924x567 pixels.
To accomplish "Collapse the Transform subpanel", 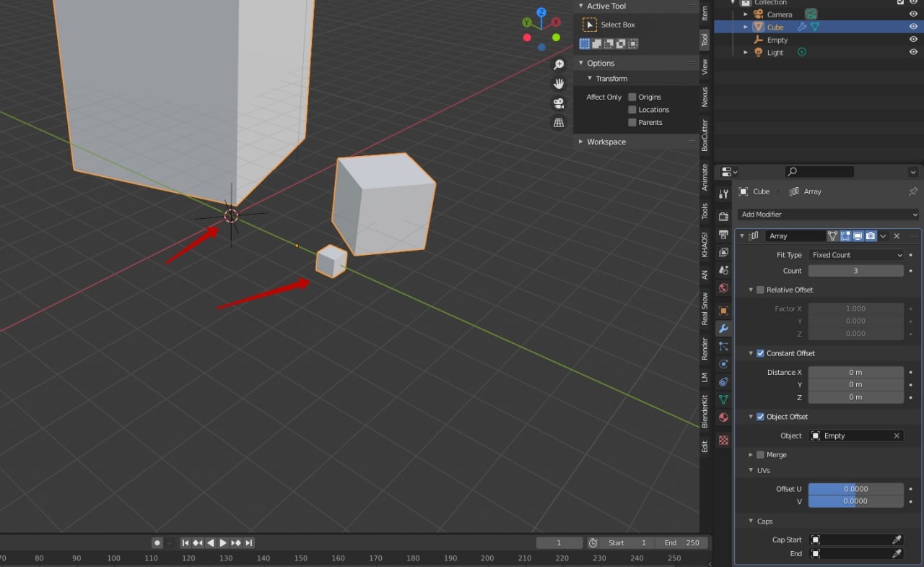I will 590,79.
